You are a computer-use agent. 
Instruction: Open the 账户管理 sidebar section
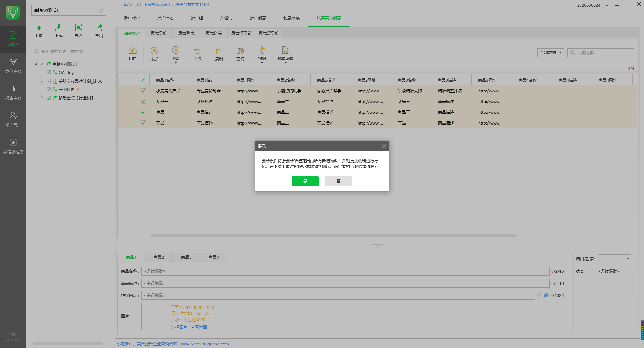13,119
